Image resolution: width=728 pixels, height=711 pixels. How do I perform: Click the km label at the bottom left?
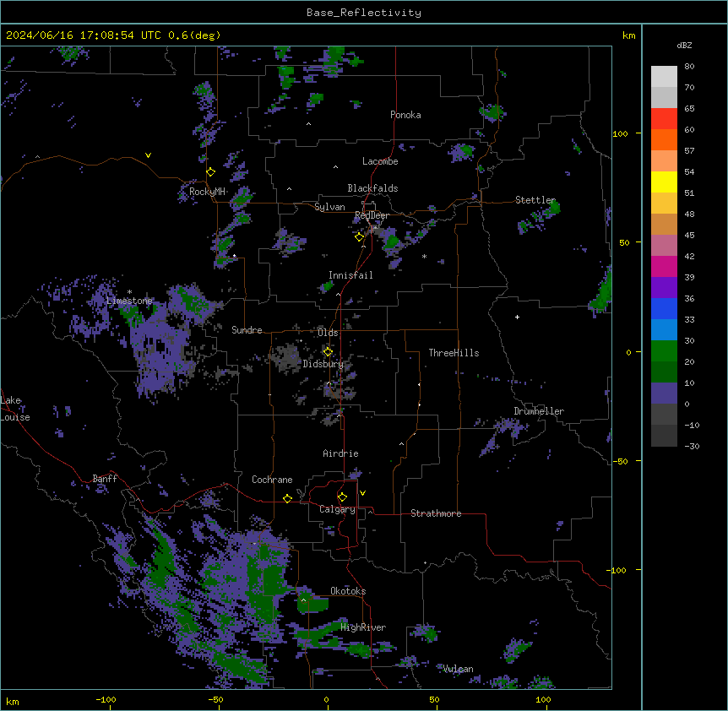coord(13,702)
